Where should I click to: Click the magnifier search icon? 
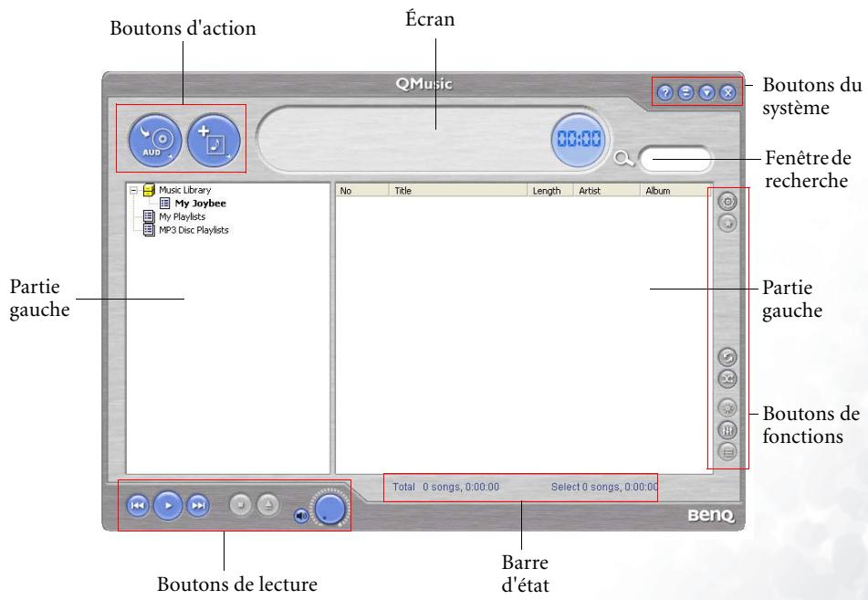coord(624,159)
